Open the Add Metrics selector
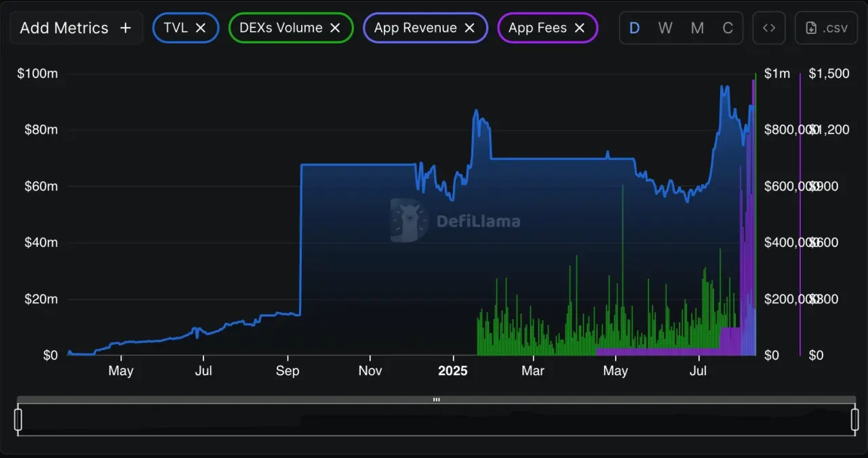Screen dimensions: 868x458 click(x=76, y=28)
